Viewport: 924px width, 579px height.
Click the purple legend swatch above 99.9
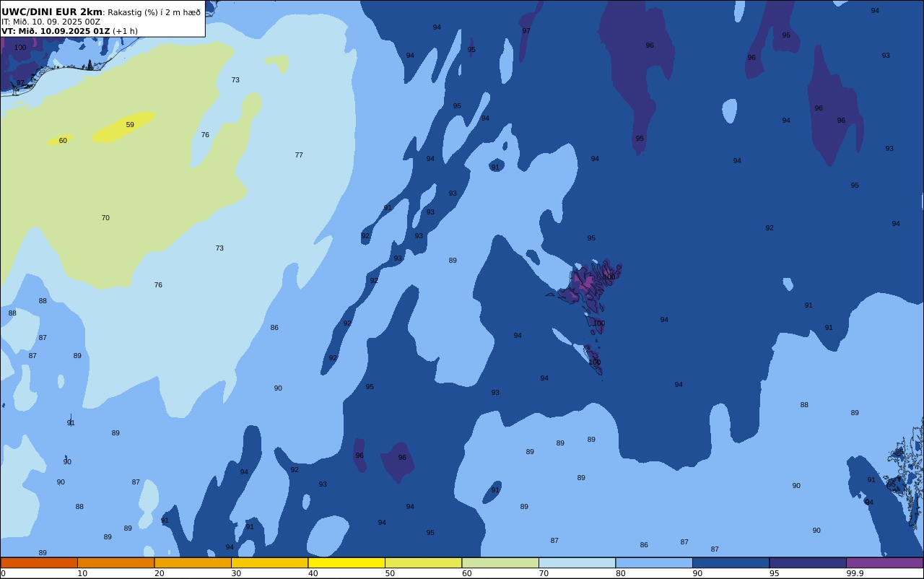pyautogui.click(x=884, y=562)
